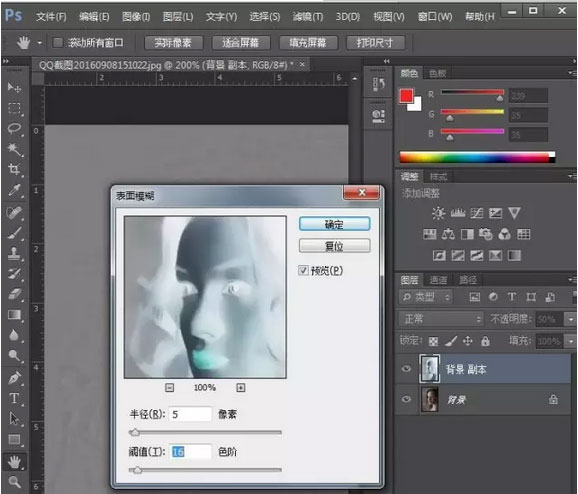Open the Properties panel icon
This screenshot has width=578, height=494.
(379, 116)
